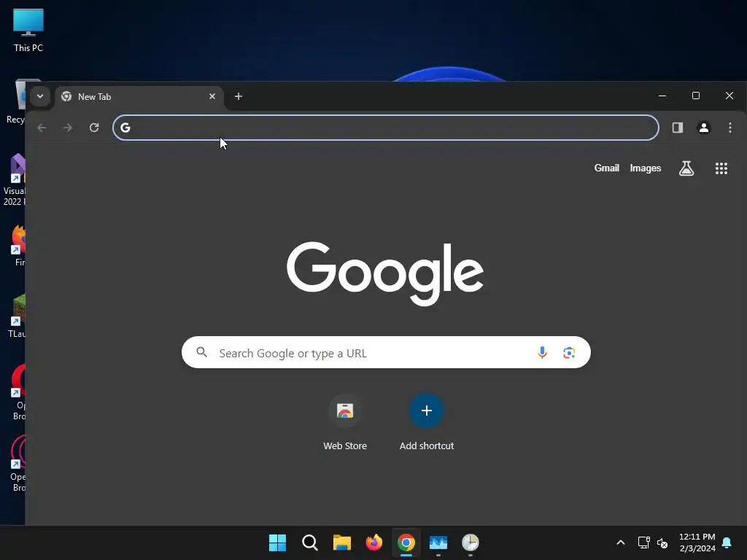This screenshot has width=747, height=560.
Task: Open Firefox from taskbar
Action: (x=374, y=542)
